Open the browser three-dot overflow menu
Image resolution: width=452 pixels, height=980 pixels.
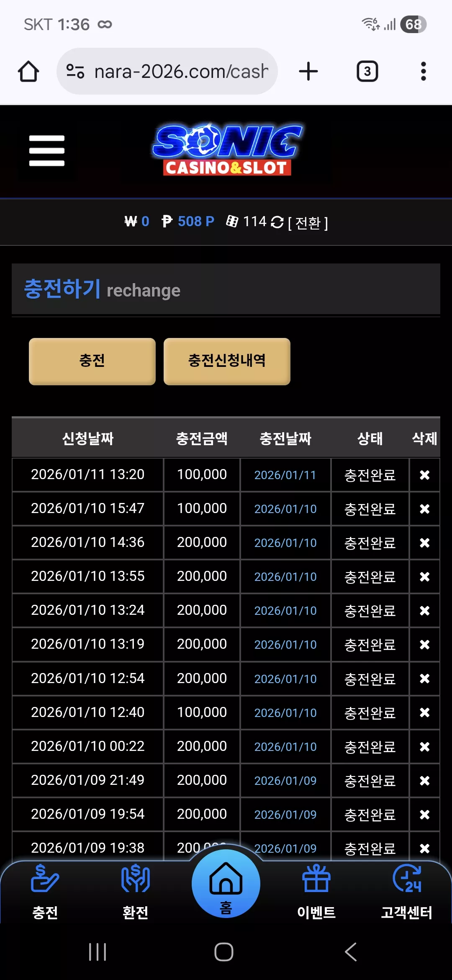424,71
